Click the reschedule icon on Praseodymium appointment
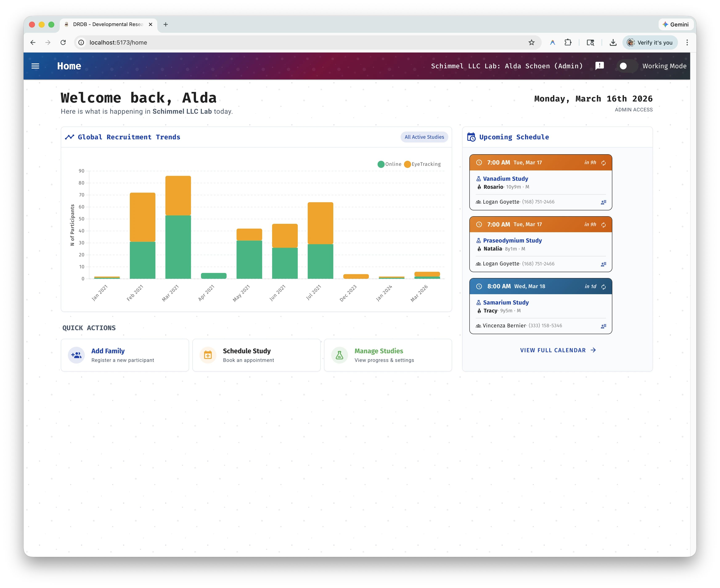 click(x=604, y=225)
